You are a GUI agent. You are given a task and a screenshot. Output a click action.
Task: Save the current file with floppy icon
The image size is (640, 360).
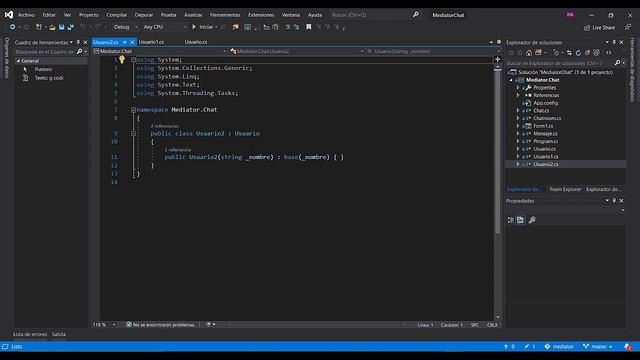pos(61,27)
